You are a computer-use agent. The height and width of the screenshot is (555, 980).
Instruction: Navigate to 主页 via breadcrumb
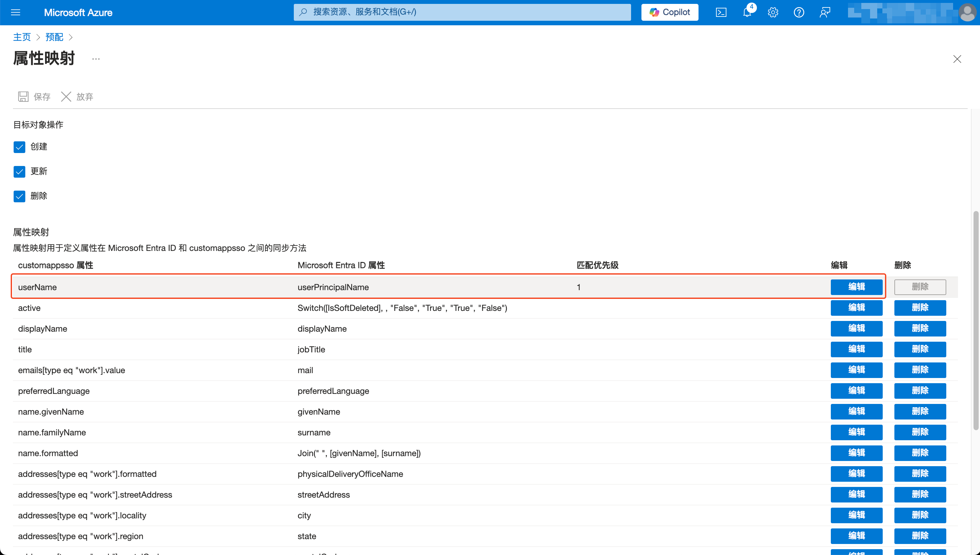click(22, 37)
